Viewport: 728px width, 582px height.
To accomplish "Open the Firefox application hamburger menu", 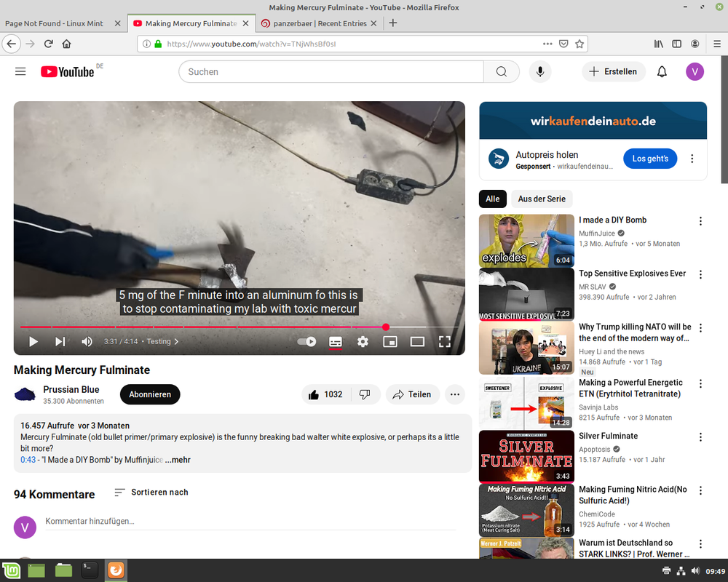I will (x=717, y=44).
